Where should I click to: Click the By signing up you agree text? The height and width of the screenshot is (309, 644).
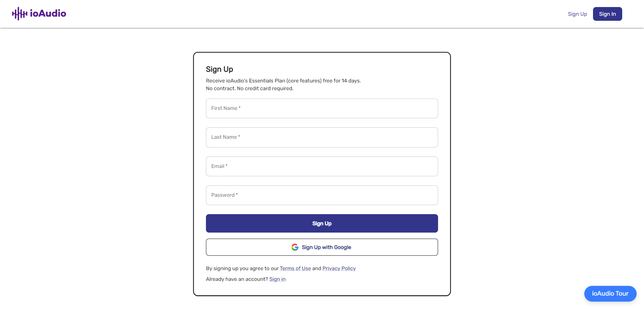pos(242,268)
